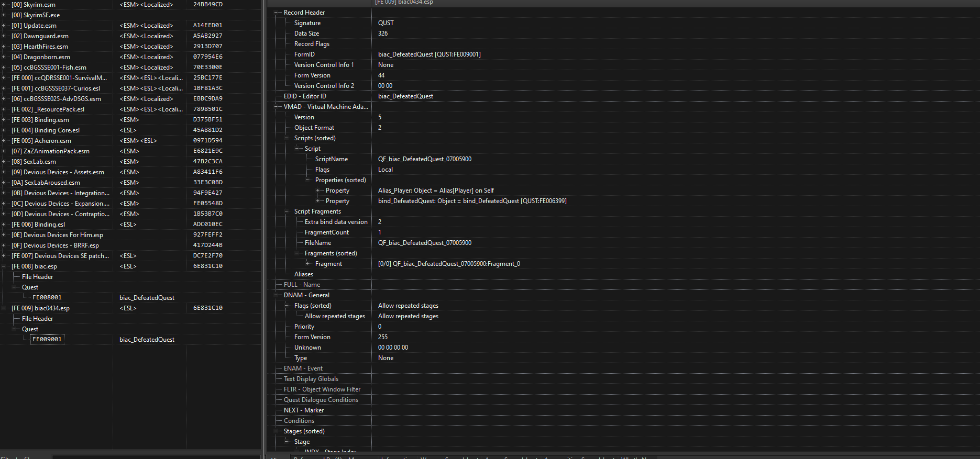Expand the bind_DefeatedQuest Property node

(x=318, y=201)
